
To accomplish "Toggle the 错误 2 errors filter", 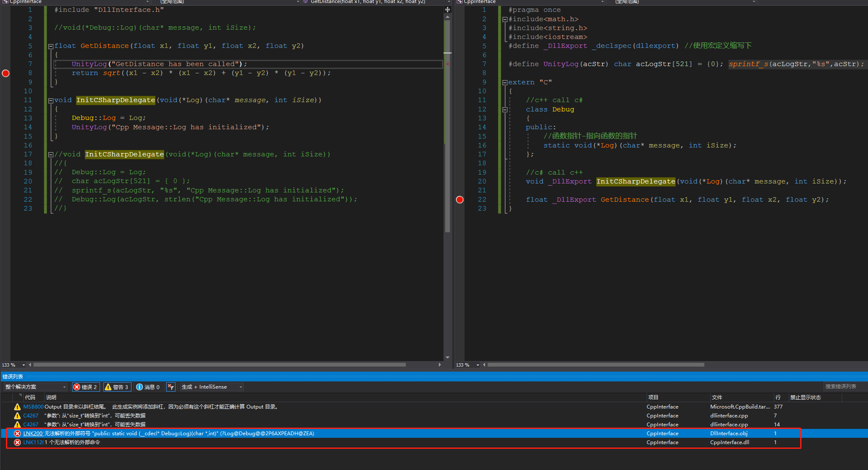I will pos(85,387).
